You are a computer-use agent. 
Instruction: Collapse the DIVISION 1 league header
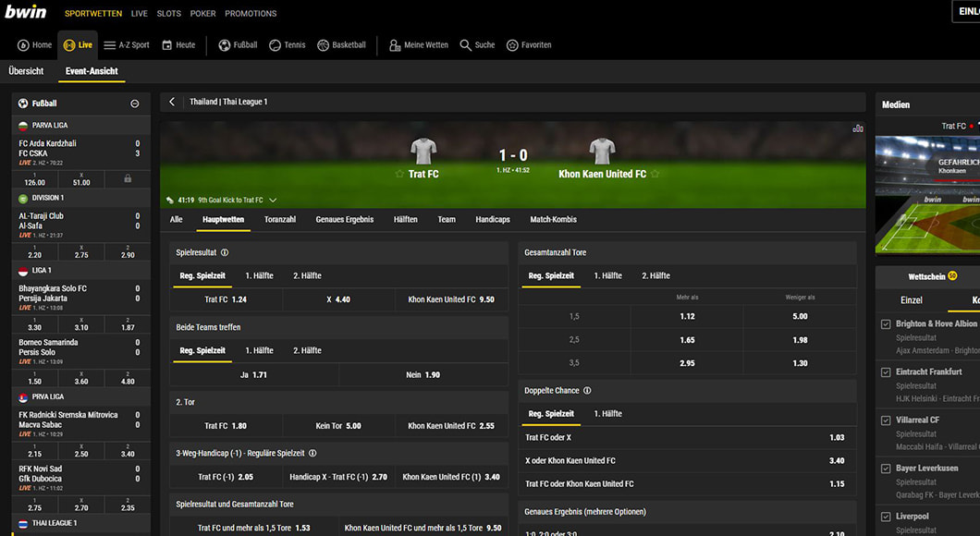pyautogui.click(x=80, y=198)
